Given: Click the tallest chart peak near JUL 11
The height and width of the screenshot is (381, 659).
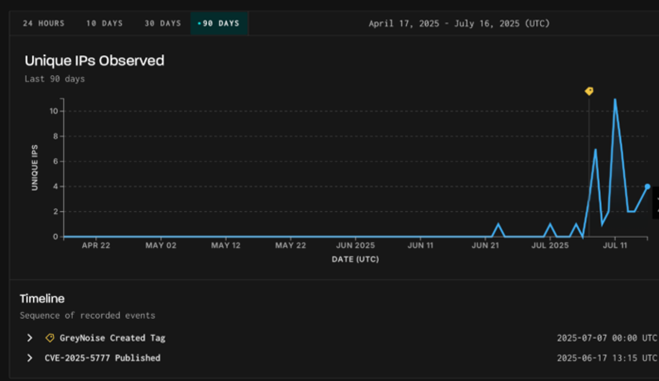Looking at the screenshot, I should (x=615, y=100).
